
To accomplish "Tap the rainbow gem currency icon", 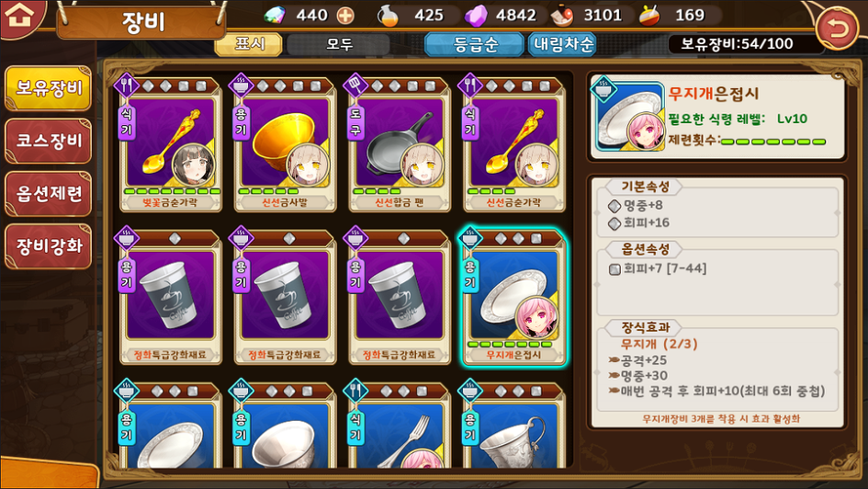I will tap(274, 16).
